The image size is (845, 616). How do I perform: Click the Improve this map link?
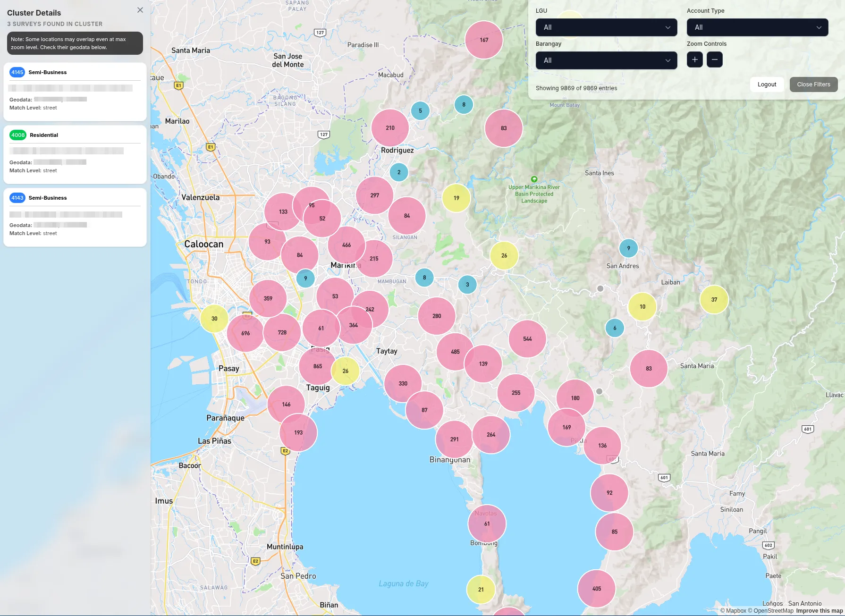click(x=819, y=611)
